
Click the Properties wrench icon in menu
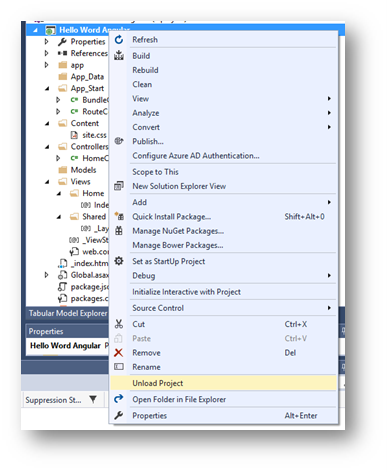(x=118, y=415)
